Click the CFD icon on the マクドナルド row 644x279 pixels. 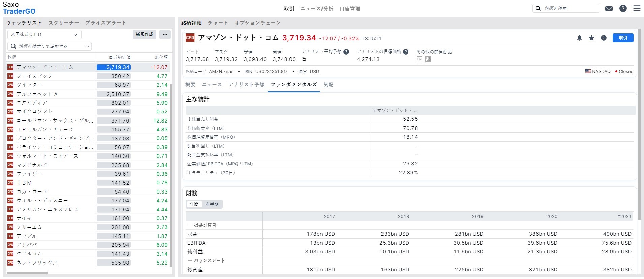pos(10,165)
